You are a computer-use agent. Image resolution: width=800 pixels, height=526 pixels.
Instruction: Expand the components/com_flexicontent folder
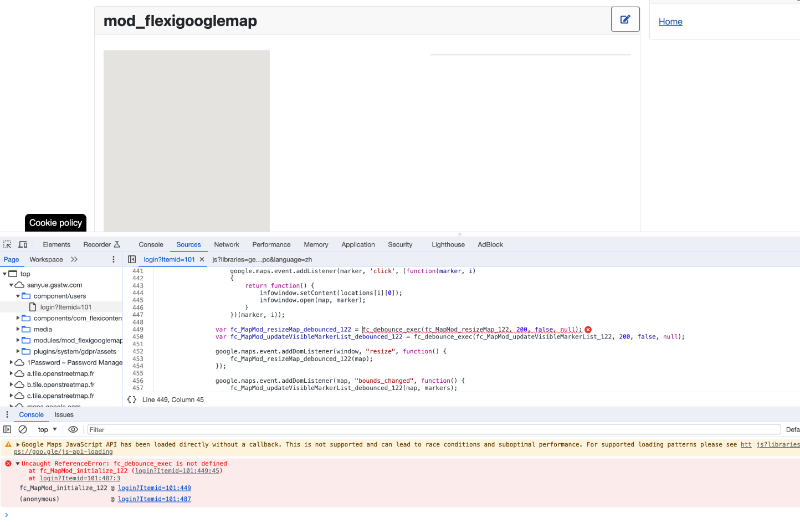coord(18,318)
